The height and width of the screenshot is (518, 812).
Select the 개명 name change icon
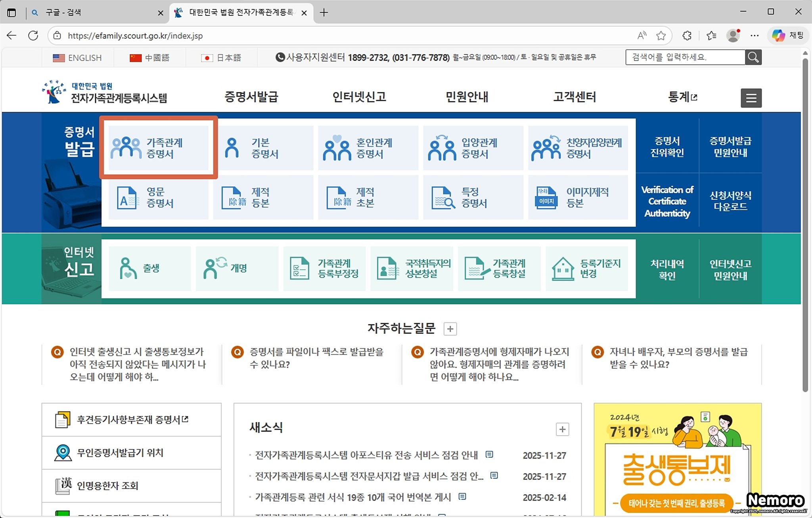tap(214, 269)
